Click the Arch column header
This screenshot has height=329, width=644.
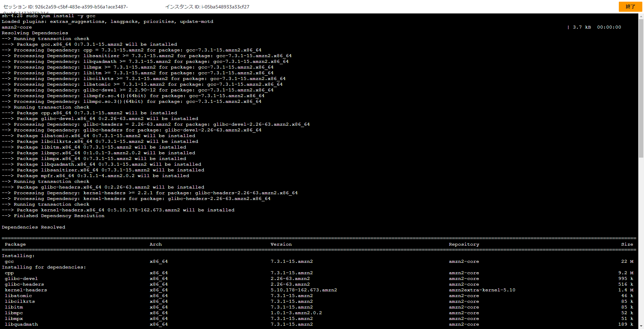155,244
